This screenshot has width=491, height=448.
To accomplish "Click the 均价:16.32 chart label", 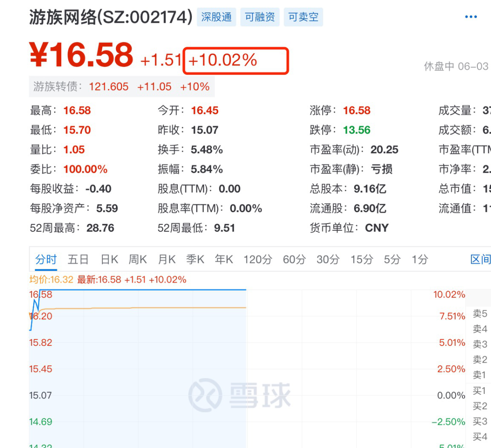I will pos(51,279).
